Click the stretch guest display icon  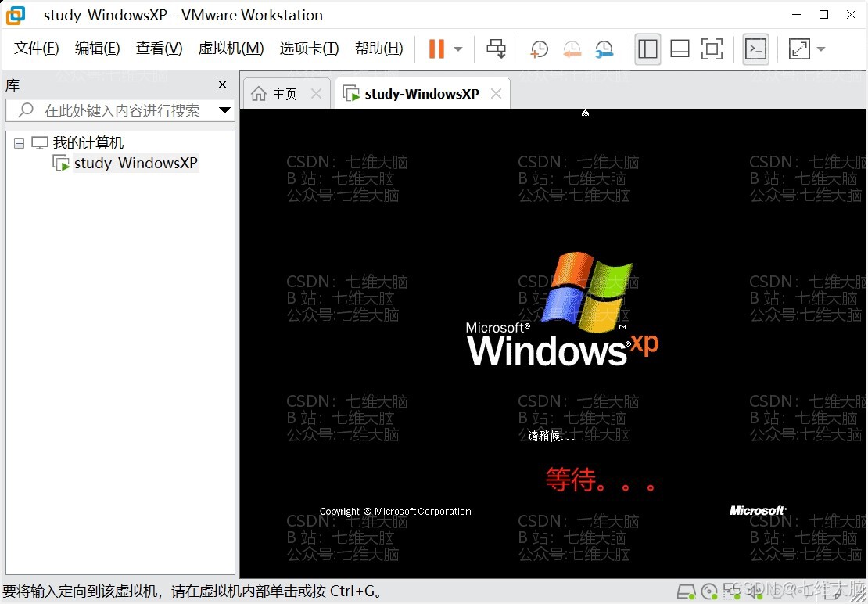click(799, 49)
